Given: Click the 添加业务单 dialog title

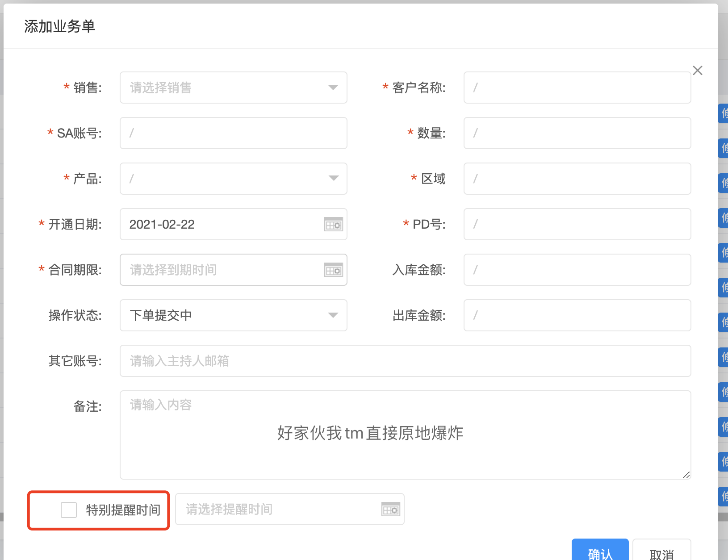Looking at the screenshot, I should point(59,26).
